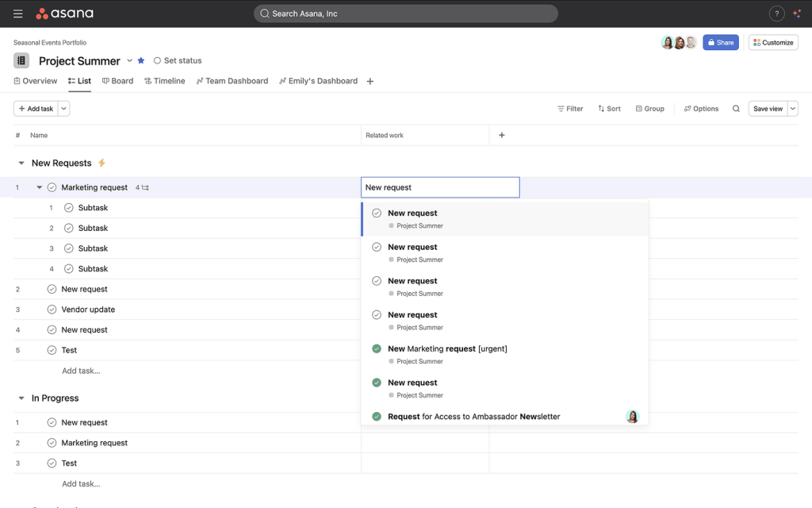The height and width of the screenshot is (508, 812).
Task: Click the Search Asana input field
Action: click(405, 13)
